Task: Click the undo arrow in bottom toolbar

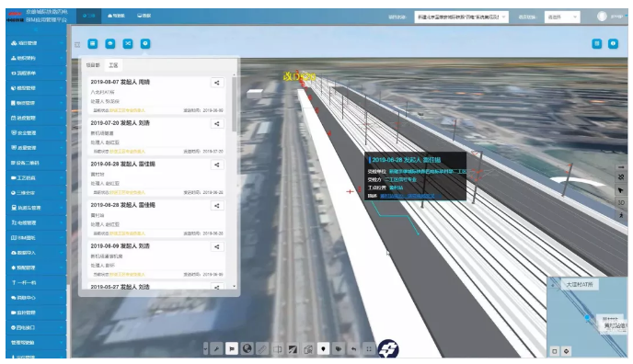Action: (x=353, y=348)
